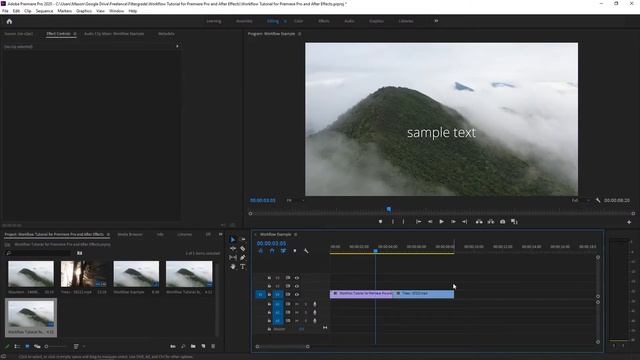The width and height of the screenshot is (640, 360).
Task: Select the Track Select Forward tool
Action: pyautogui.click(x=243, y=240)
